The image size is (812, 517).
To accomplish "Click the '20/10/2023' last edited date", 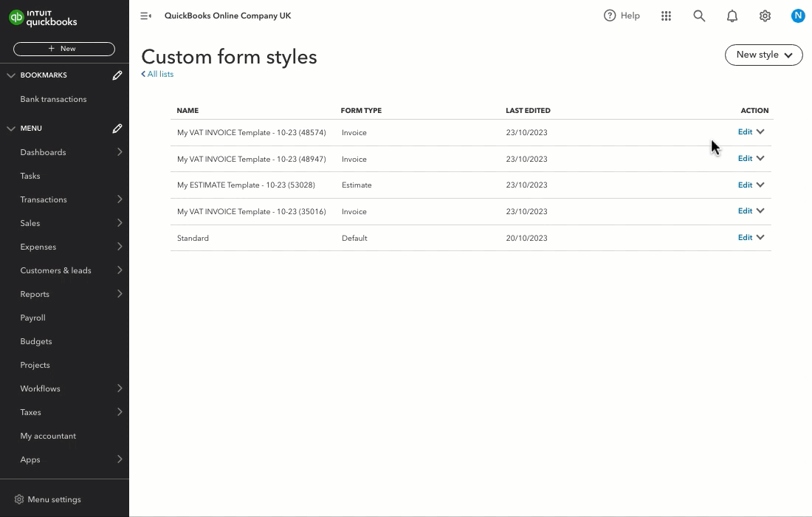I will click(526, 239).
